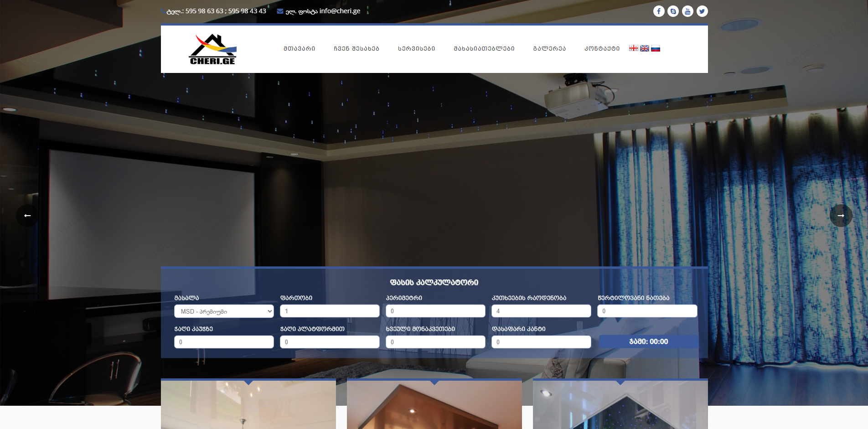Advance slider with right arrow
Screen dimensions: 868x429
coord(841,216)
